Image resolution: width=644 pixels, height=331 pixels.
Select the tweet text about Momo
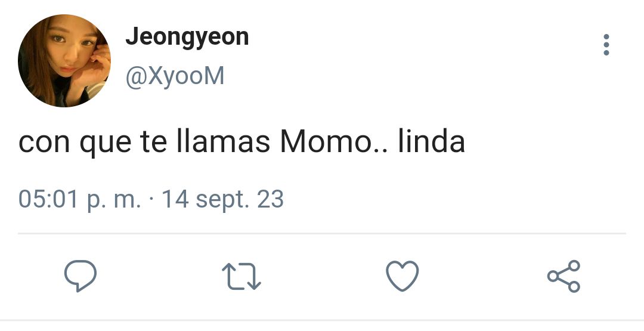[x=242, y=142]
